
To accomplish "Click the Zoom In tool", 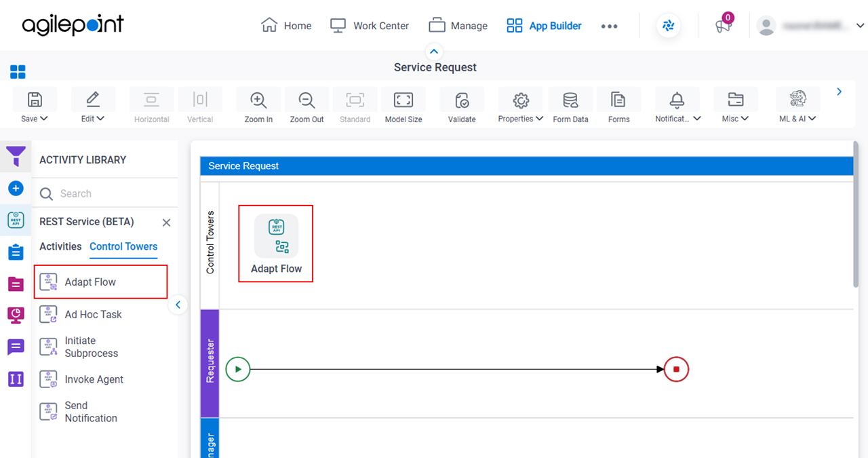I will tap(258, 107).
